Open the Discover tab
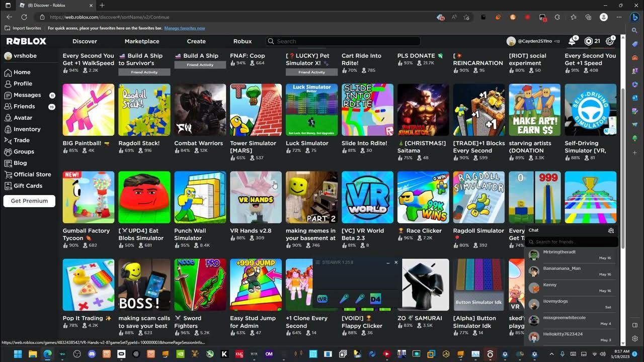This screenshot has height=362, width=644. click(85, 41)
